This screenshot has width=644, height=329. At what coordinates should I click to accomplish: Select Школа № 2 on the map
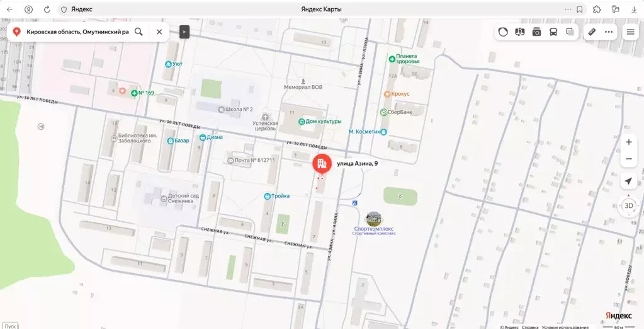[235, 110]
